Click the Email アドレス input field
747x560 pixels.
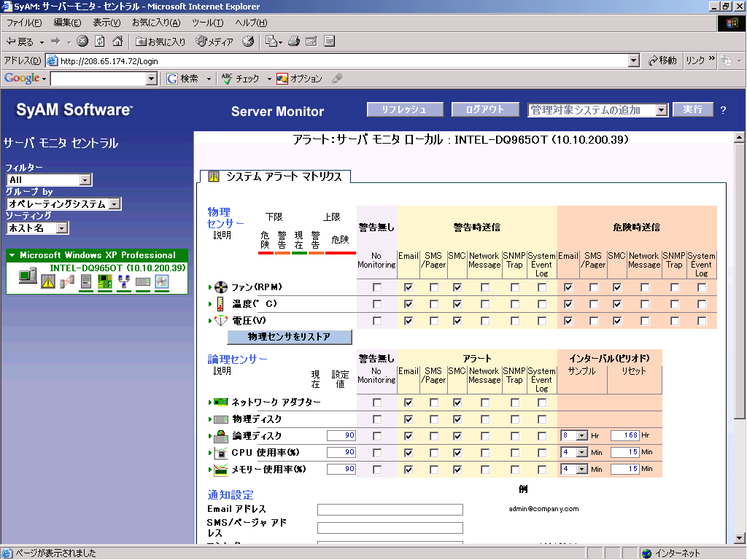tap(390, 510)
